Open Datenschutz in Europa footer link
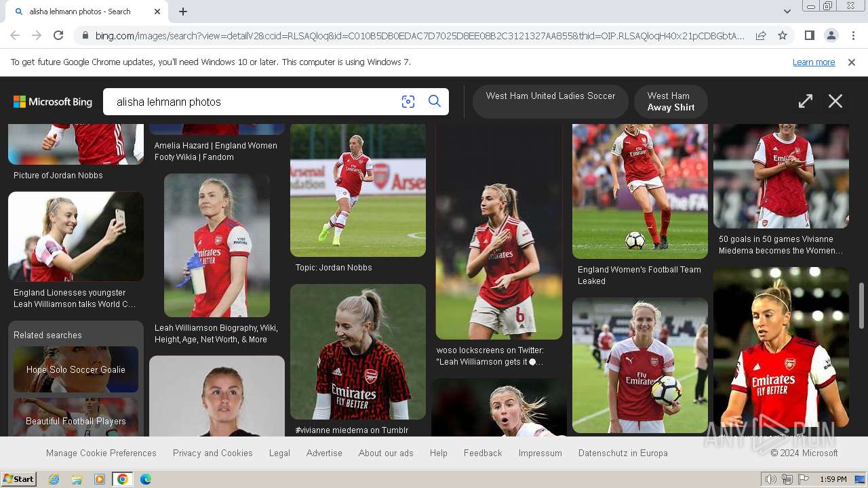The width and height of the screenshot is (868, 488). (623, 453)
